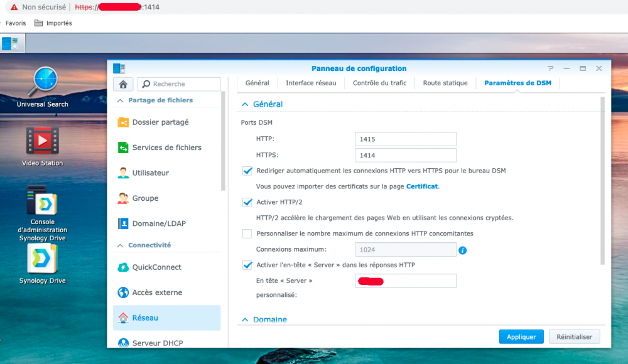Go to Utilisateur settings
Screen dimensions: 628x364
click(166, 173)
